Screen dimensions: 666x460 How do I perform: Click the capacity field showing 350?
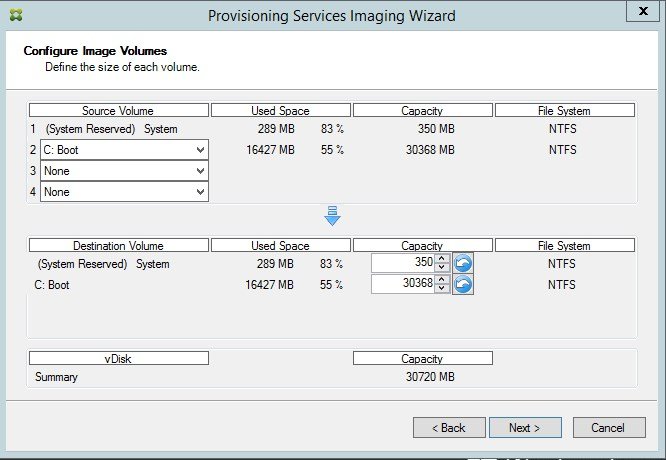[402, 264]
